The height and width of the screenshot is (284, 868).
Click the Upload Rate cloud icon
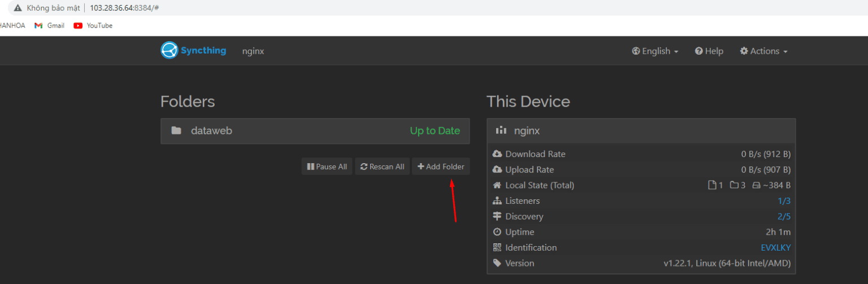pos(497,170)
